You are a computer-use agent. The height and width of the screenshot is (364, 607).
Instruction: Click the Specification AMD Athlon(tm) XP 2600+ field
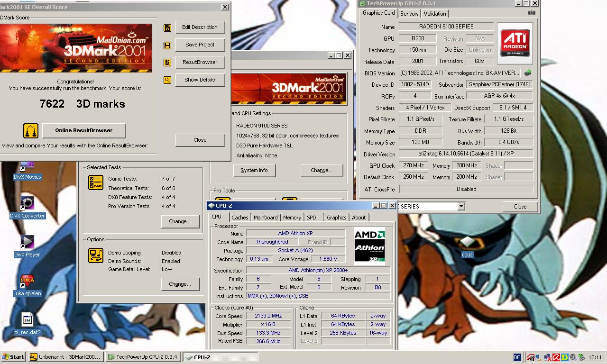point(318,271)
